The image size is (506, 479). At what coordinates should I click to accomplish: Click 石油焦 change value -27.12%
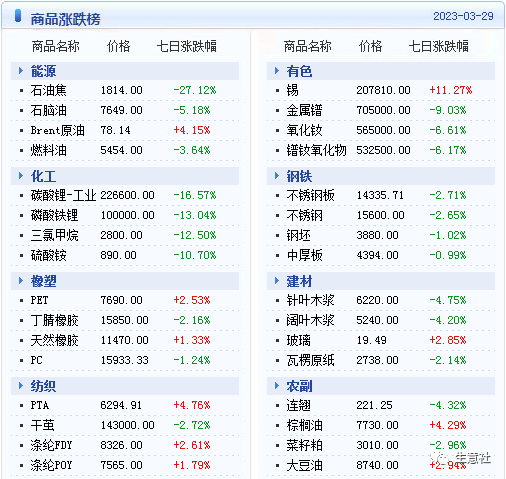pos(195,90)
